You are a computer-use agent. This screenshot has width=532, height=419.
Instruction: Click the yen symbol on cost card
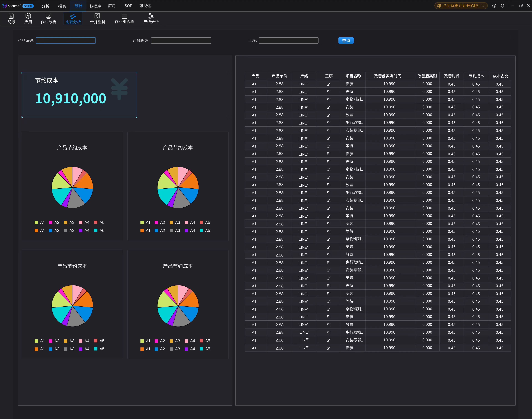coord(119,89)
